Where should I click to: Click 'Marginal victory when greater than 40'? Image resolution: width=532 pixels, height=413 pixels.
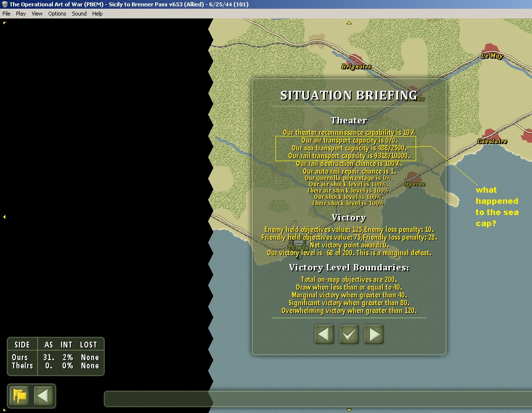coord(349,295)
